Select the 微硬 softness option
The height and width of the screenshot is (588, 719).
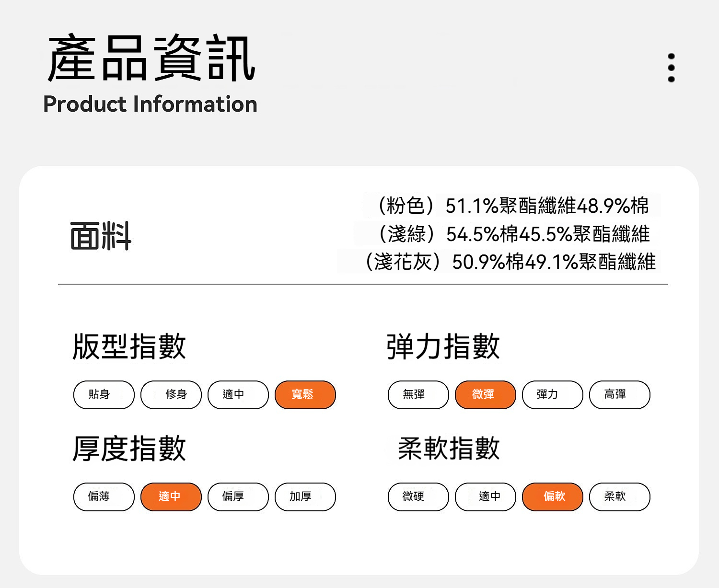pos(418,497)
